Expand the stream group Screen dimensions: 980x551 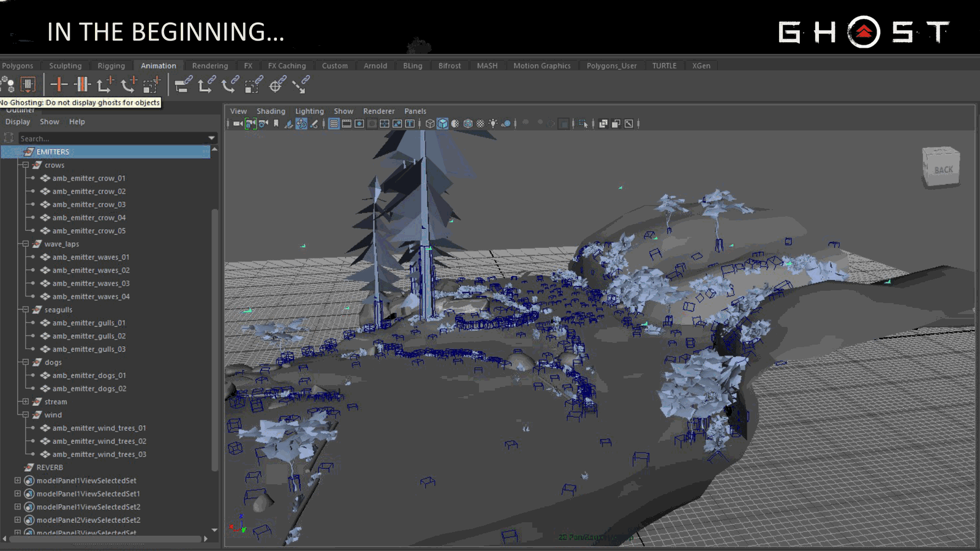[x=26, y=402]
